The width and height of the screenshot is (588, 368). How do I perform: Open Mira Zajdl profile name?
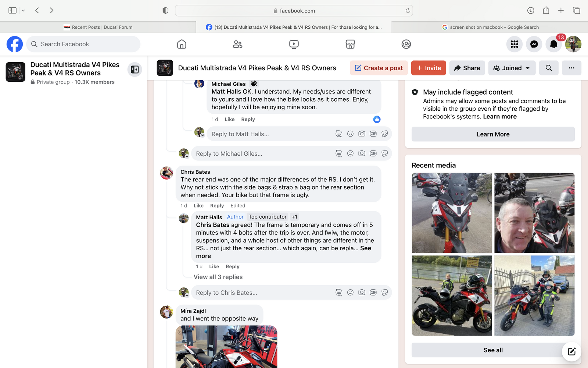tap(193, 311)
